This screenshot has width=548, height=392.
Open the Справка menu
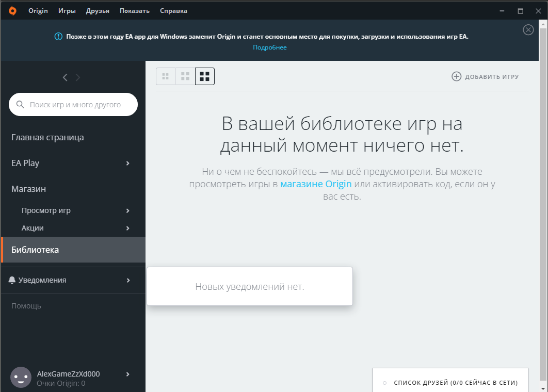tap(173, 11)
